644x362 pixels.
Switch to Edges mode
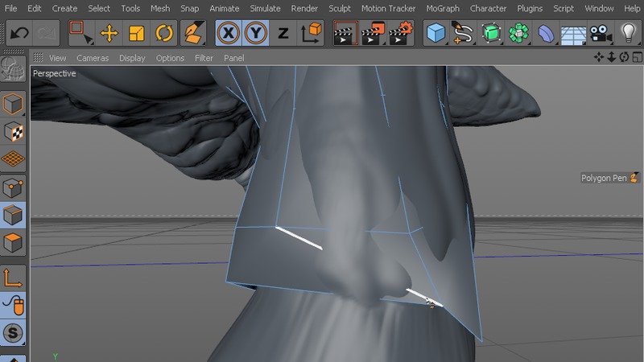point(13,215)
